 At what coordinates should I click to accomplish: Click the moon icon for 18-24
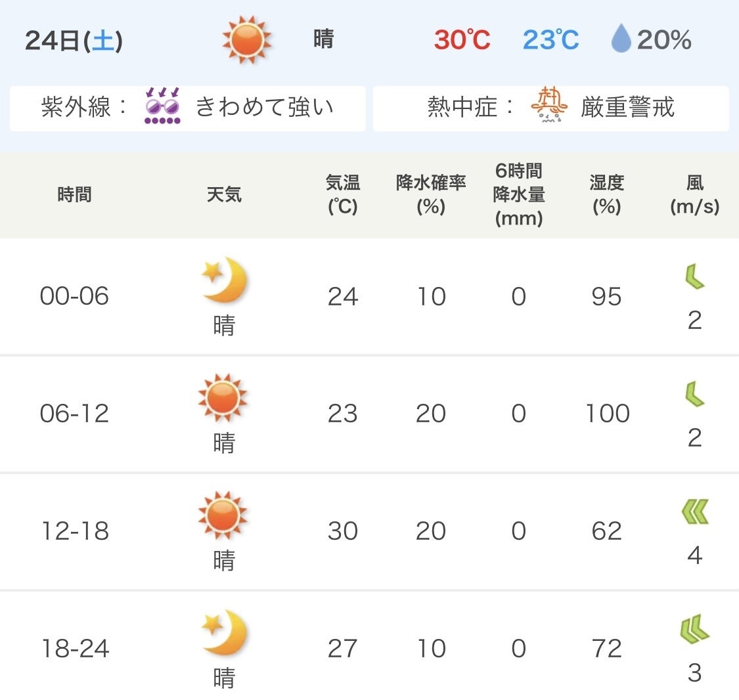click(225, 633)
